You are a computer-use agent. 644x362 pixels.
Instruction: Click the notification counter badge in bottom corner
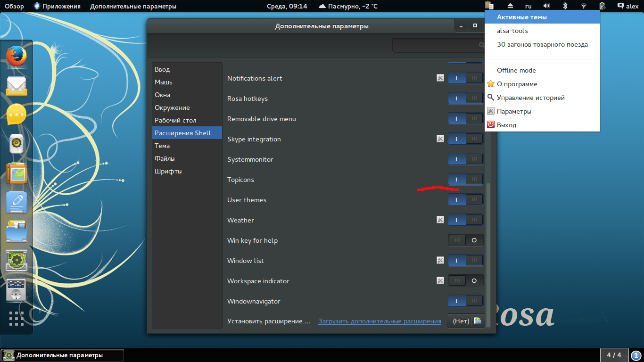point(636,355)
